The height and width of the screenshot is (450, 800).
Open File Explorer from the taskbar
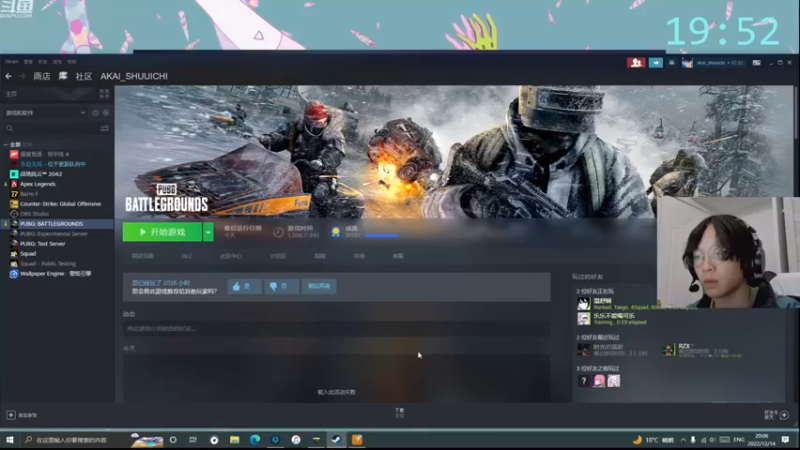[x=234, y=440]
